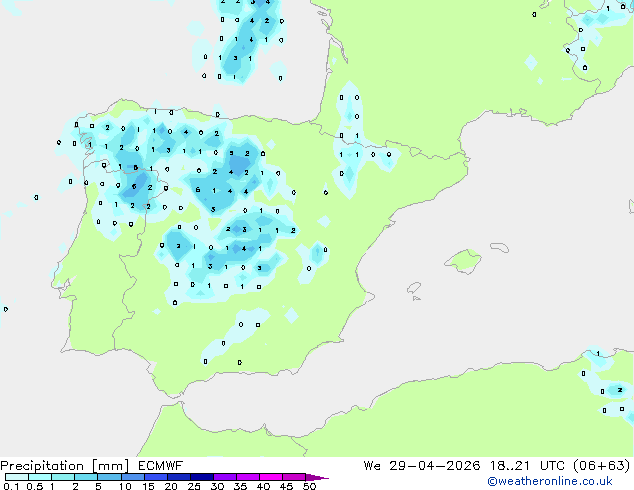Screen dimensions: 634x490
Task: Click the legend scale label '50'
Action: pyautogui.click(x=309, y=486)
